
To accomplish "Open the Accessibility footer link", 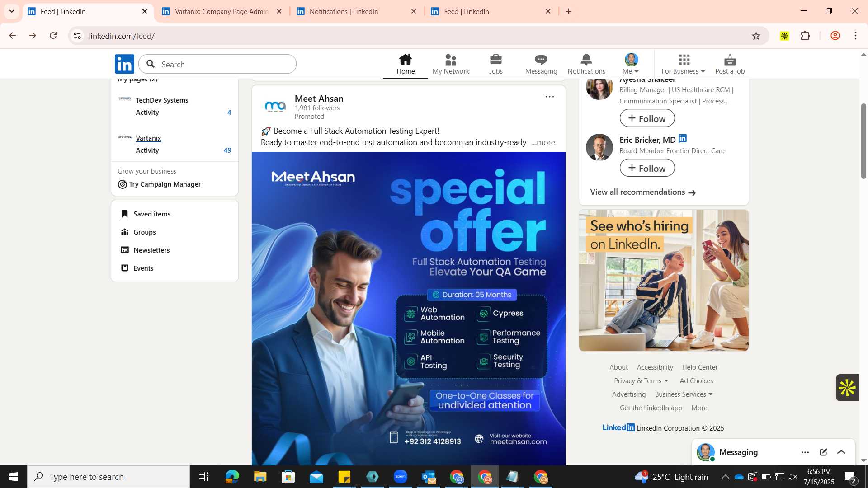I will point(655,367).
